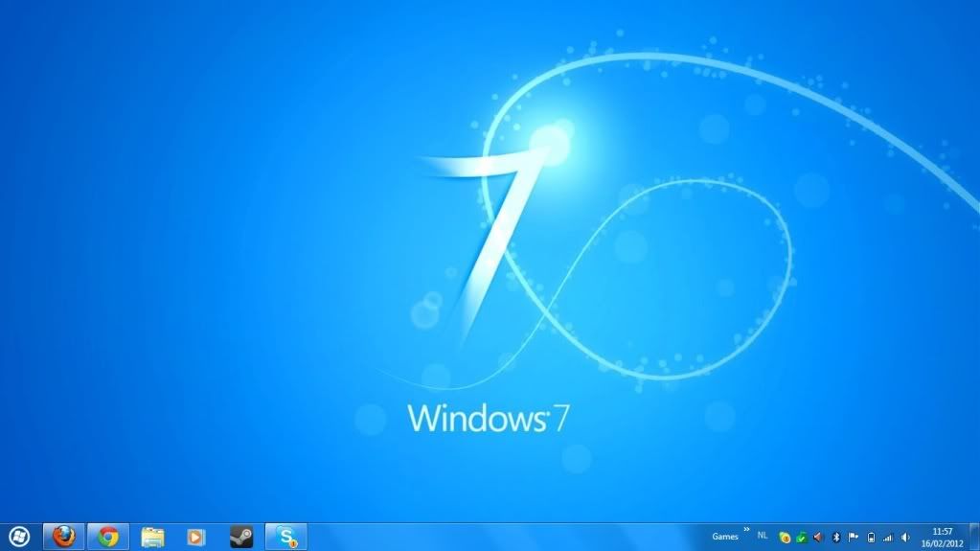
Task: Open the Windows Start menu
Action: pyautogui.click(x=19, y=537)
